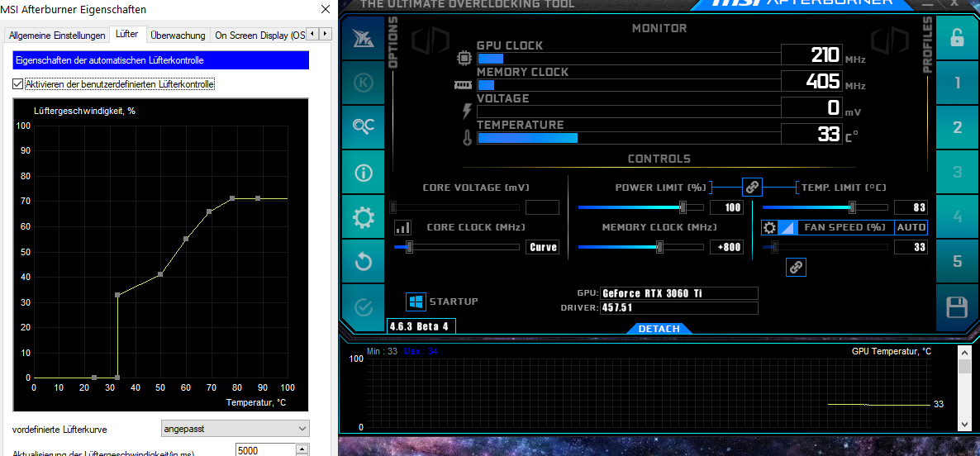Image resolution: width=980 pixels, height=456 pixels.
Task: Select the Lüfter tab
Action: [127, 35]
